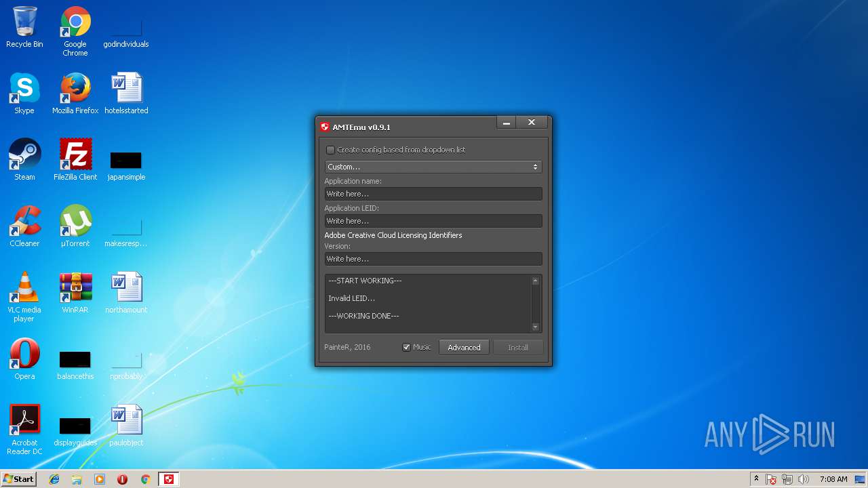Click the Opera icon in the taskbar
Screen dimensions: 868x488
pyautogui.click(x=122, y=479)
